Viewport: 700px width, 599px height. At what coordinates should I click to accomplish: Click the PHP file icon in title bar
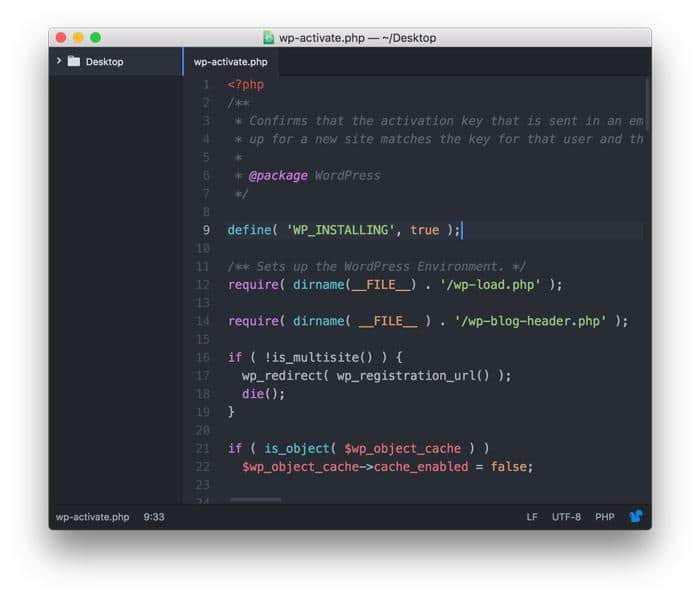click(x=268, y=38)
